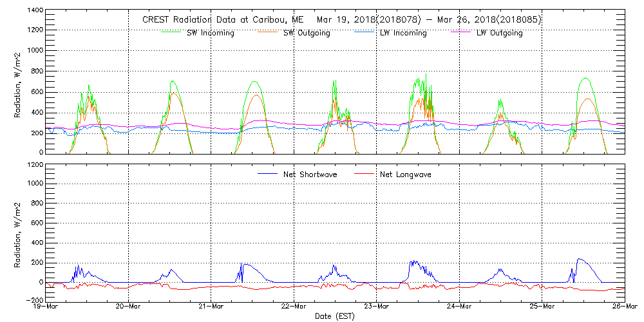
Task: Click the 20-Mar date axis label
Action: click(128, 307)
